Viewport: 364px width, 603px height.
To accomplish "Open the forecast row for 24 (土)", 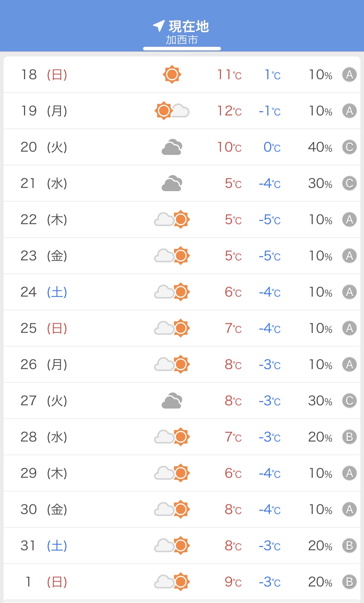I will point(182,292).
